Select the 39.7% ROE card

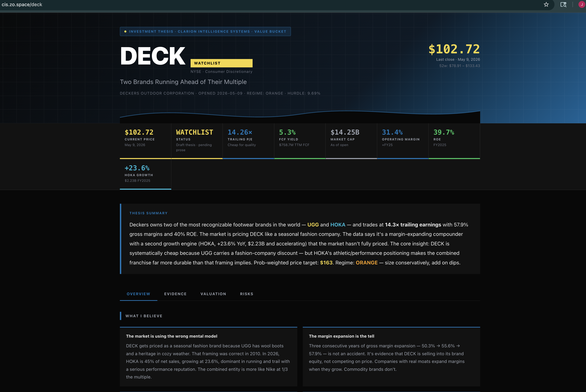tap(454, 141)
